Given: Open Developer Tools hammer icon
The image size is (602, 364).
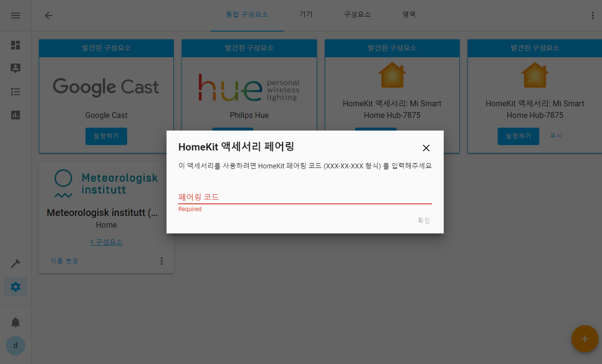Looking at the screenshot, I should (16, 264).
